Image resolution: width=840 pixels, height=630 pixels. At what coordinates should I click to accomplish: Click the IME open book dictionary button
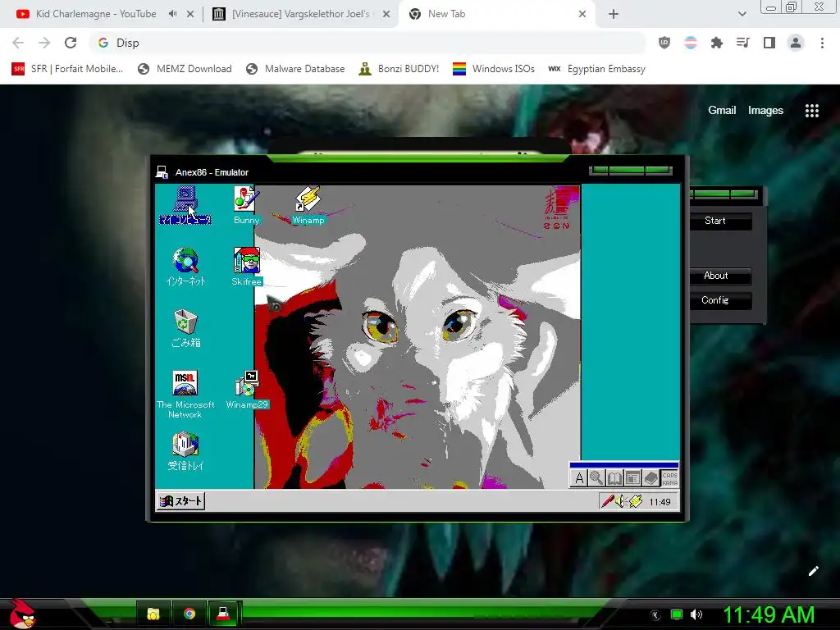(614, 478)
